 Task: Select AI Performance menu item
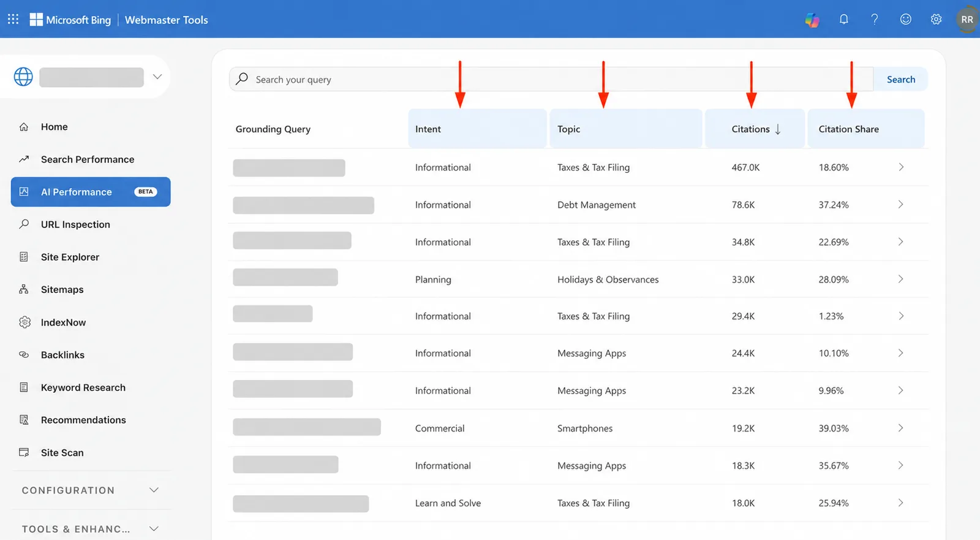(x=91, y=192)
